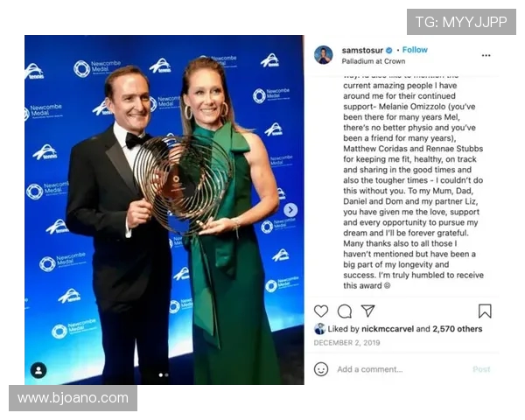Image resolution: width=525 pixels, height=420 pixels.
Task: View the 2,570 others who liked
Action: click(457, 329)
